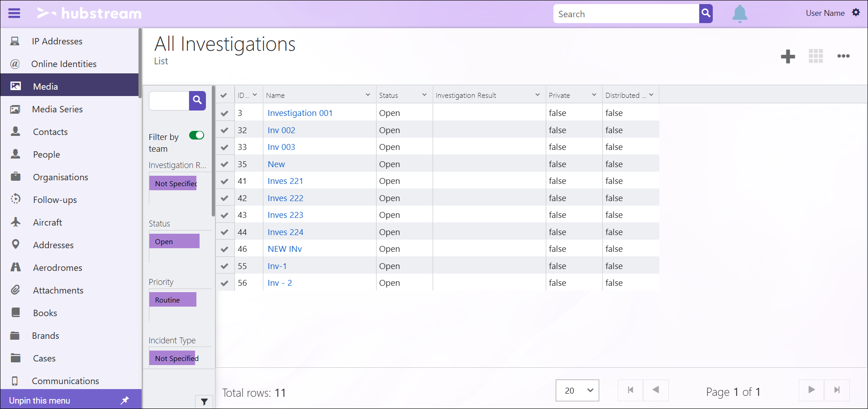Click the filter panel search input field
This screenshot has width=868, height=409.
coord(169,101)
